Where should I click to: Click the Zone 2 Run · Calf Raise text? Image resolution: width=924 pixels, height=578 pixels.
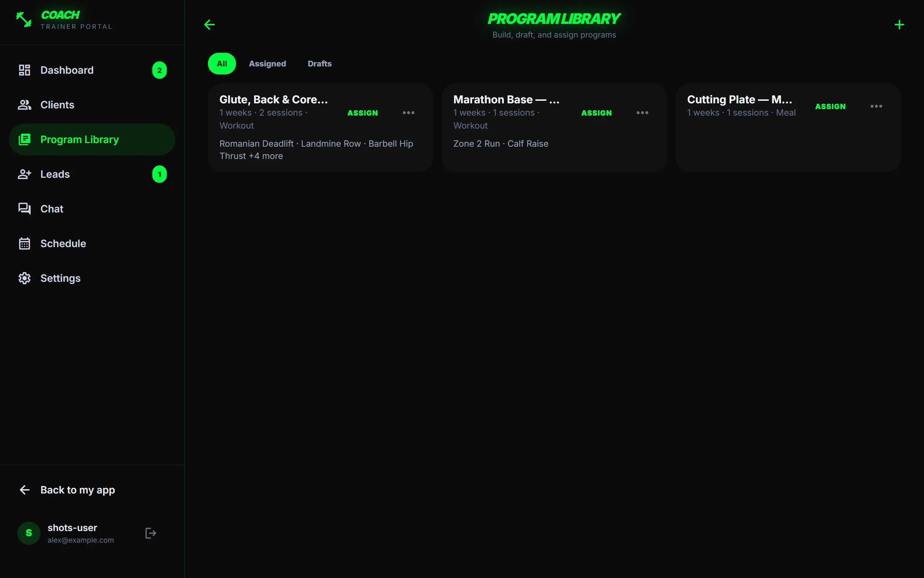501,143
